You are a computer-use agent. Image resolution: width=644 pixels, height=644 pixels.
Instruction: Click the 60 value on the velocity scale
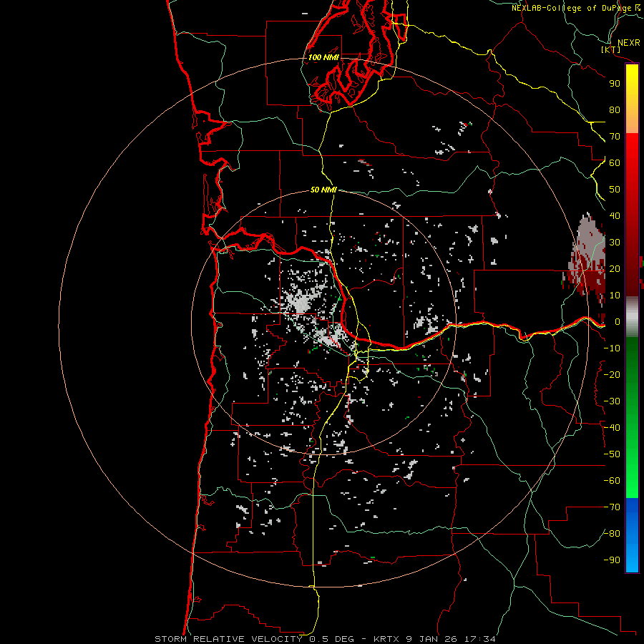(x=615, y=162)
